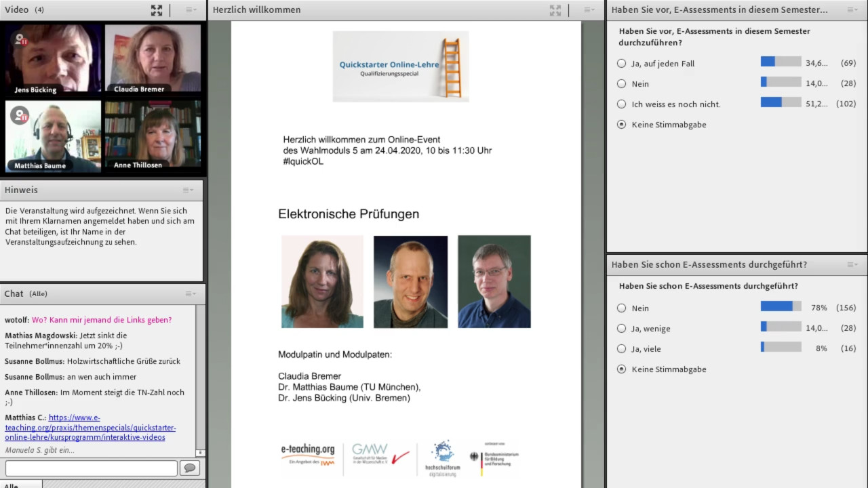This screenshot has height=488, width=868.
Task: Select 'Ja, wenige' radio option
Action: (x=621, y=329)
